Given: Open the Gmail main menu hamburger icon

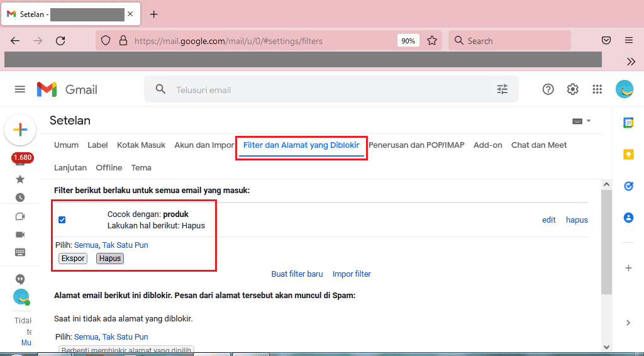Looking at the screenshot, I should (x=19, y=89).
